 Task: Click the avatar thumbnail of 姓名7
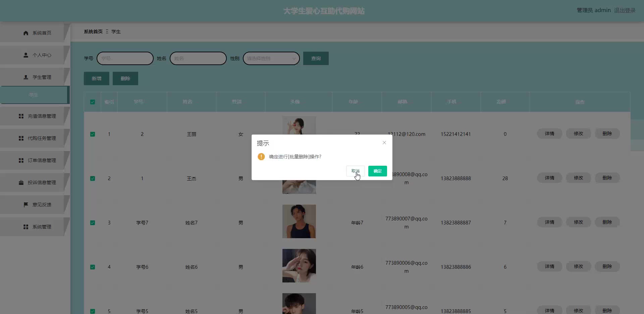click(299, 221)
